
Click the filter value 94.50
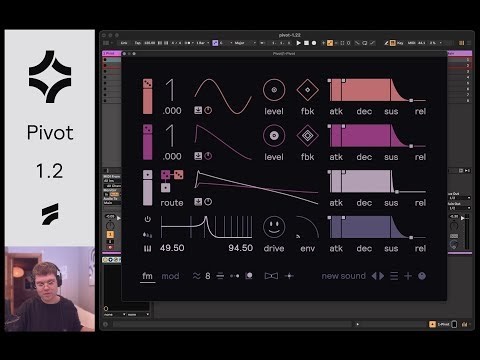241,248
